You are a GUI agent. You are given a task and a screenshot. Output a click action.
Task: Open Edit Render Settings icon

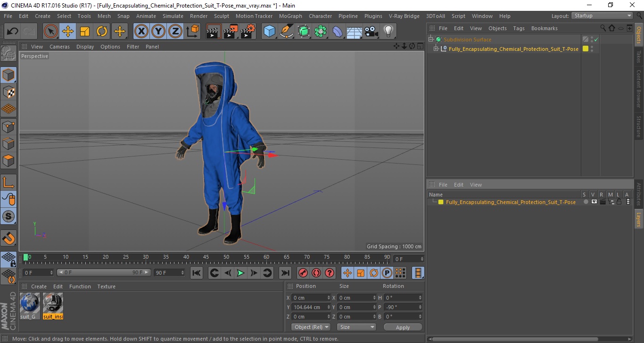point(248,32)
